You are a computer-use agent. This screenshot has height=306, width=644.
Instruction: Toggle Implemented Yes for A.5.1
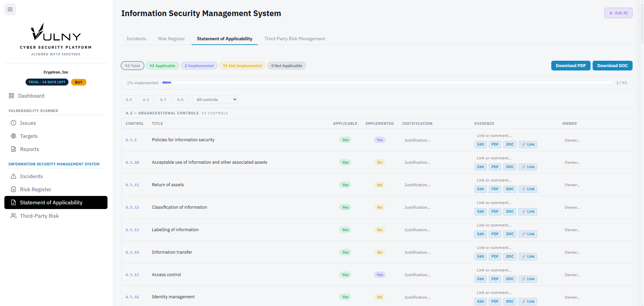tap(380, 140)
